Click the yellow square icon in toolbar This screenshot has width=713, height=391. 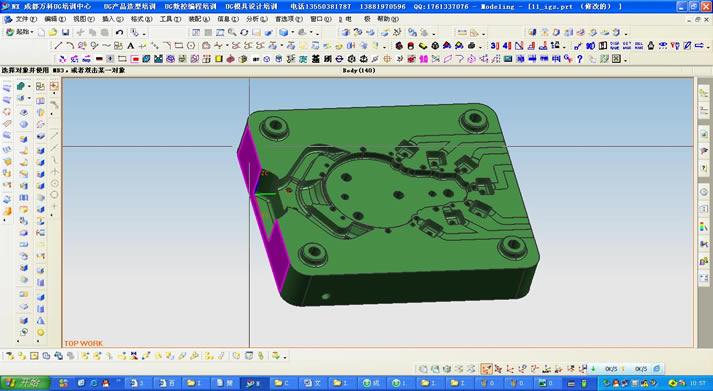[x=219, y=59]
